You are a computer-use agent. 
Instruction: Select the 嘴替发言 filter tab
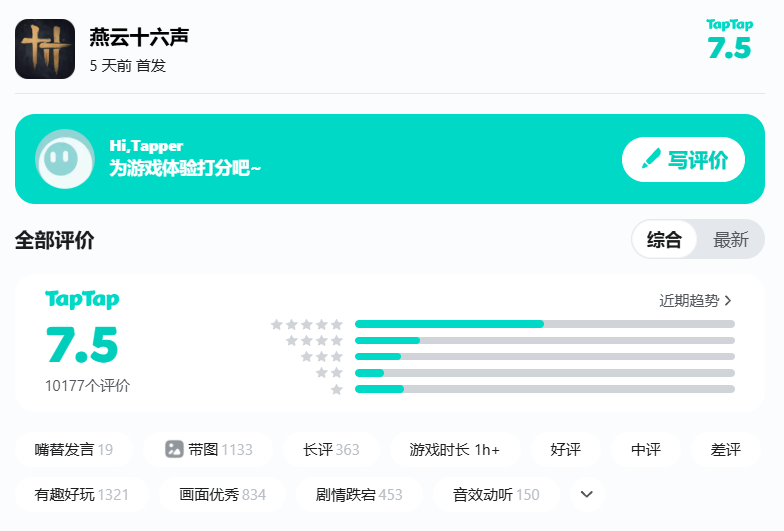tap(73, 450)
